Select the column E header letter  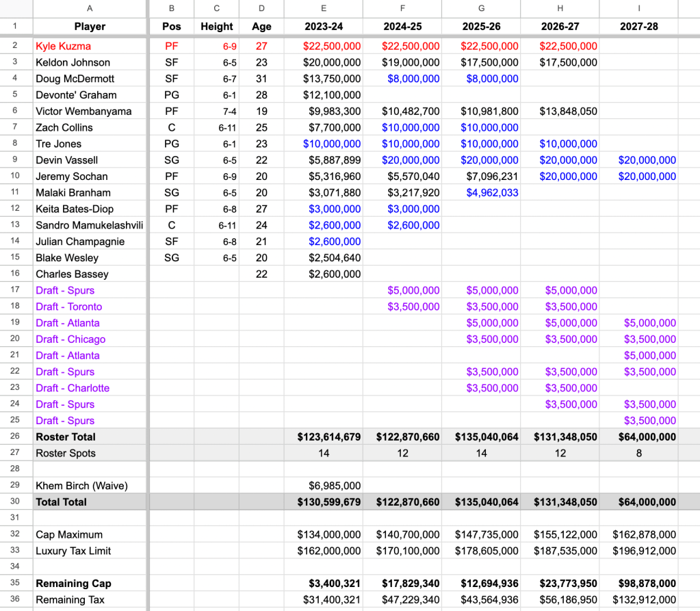[x=324, y=8]
